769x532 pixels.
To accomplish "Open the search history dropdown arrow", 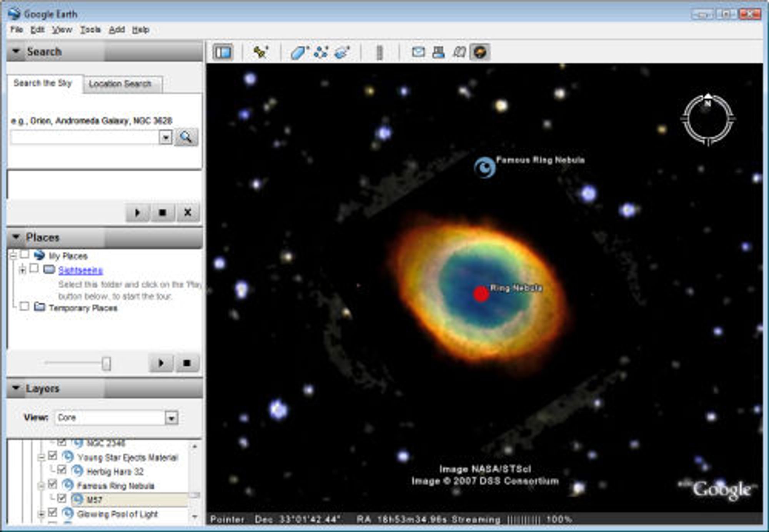I will pos(165,137).
